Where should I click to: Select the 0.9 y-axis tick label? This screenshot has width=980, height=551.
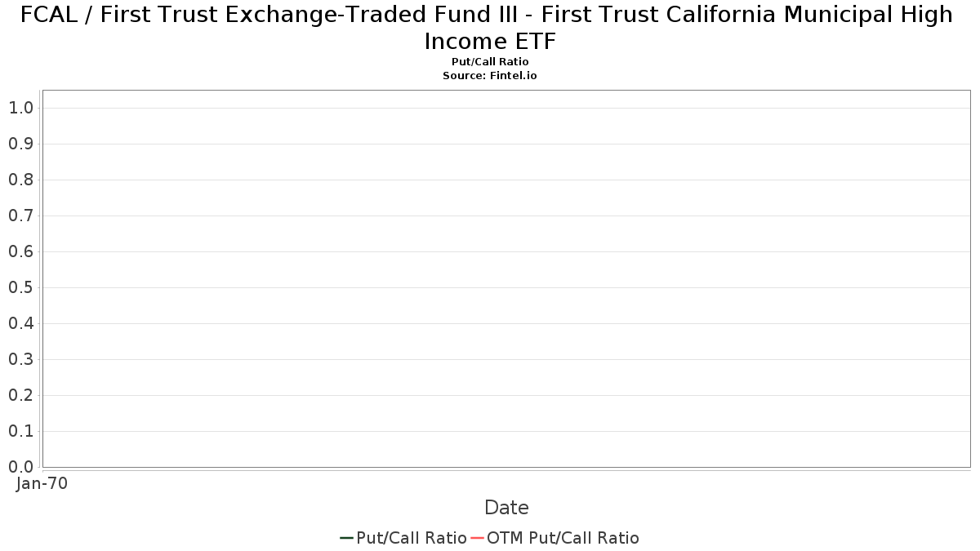pyautogui.click(x=20, y=144)
